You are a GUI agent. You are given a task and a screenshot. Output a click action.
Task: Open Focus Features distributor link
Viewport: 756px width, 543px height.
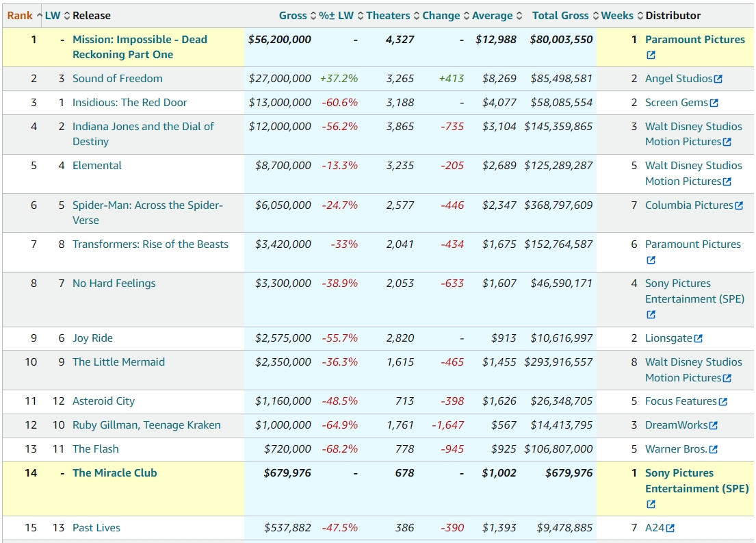pos(681,401)
